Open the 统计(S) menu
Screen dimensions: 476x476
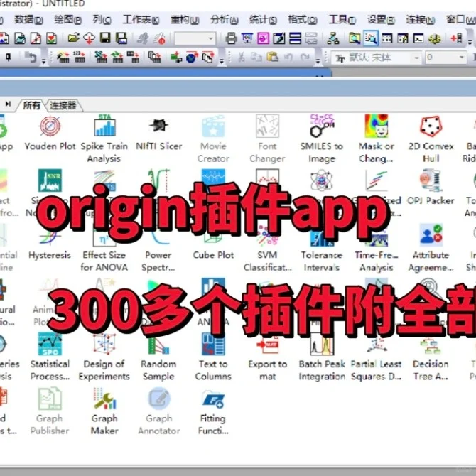click(263, 20)
